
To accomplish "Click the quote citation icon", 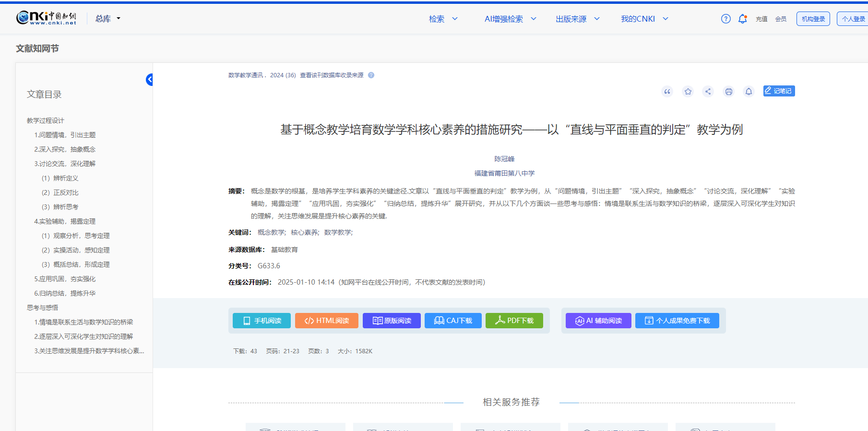I will click(x=667, y=92).
